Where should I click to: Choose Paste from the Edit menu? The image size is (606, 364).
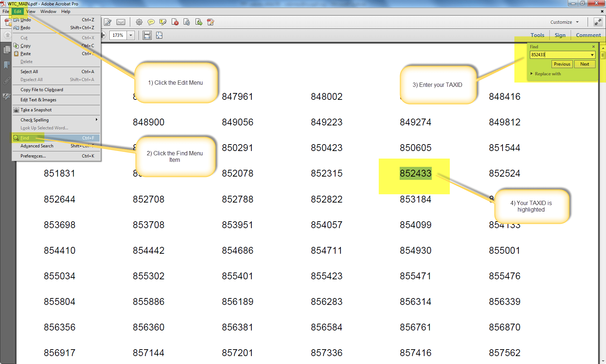56,54
